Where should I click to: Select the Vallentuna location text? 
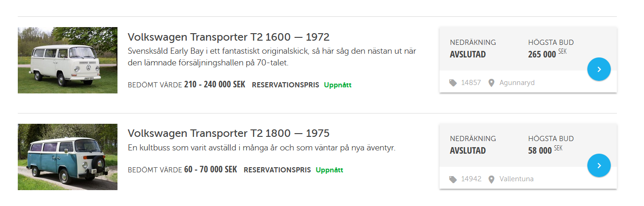tap(516, 179)
